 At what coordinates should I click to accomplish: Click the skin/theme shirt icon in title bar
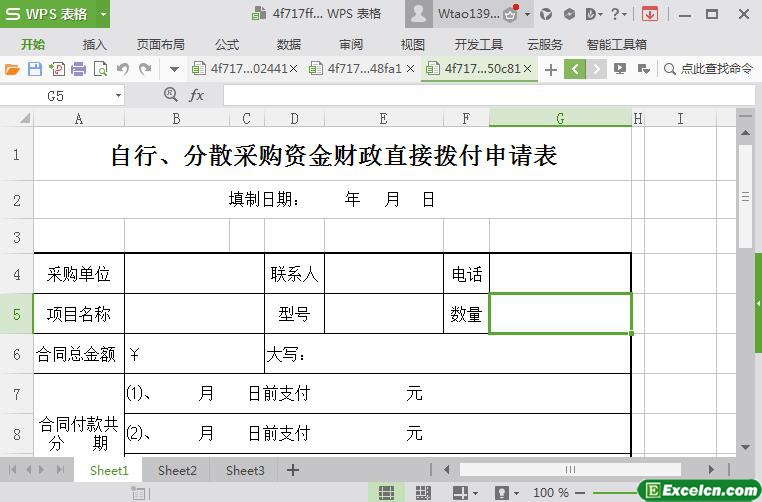(546, 14)
